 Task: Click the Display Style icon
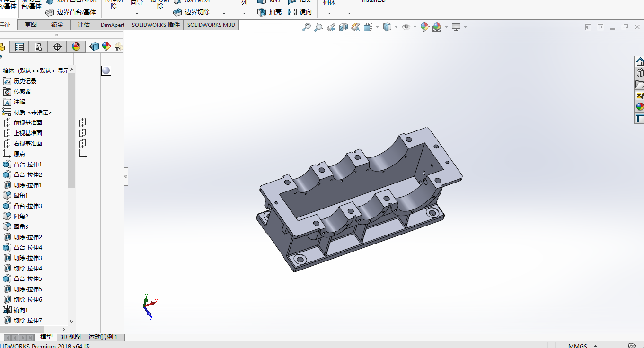tap(387, 27)
